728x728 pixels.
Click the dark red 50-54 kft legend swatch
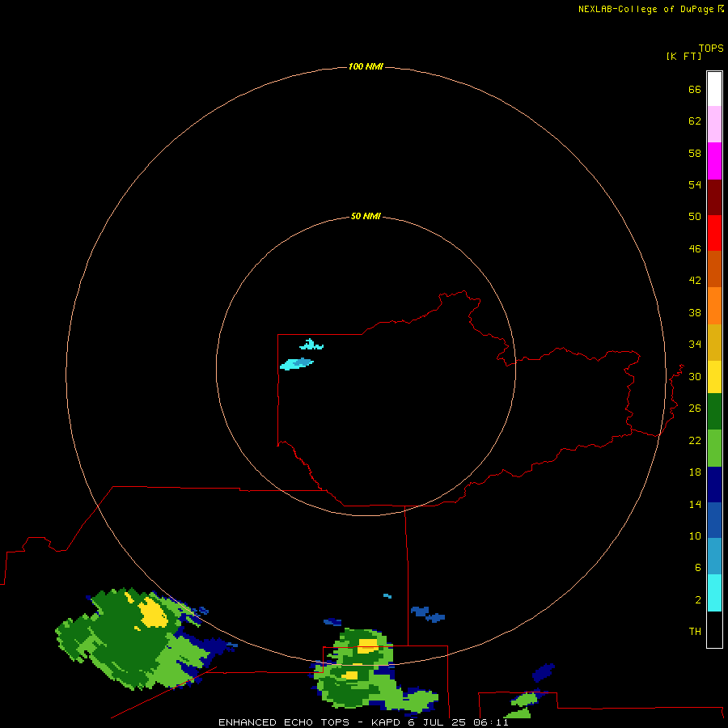click(714, 197)
